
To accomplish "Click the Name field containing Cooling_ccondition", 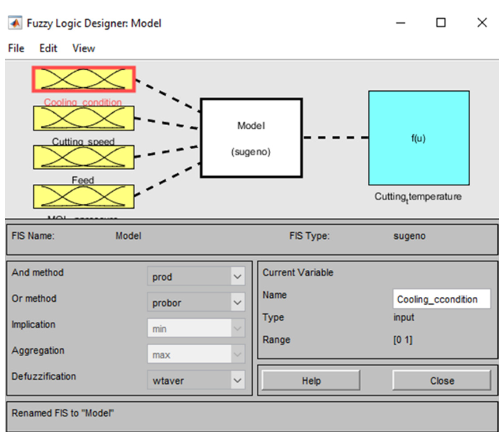I will (441, 299).
